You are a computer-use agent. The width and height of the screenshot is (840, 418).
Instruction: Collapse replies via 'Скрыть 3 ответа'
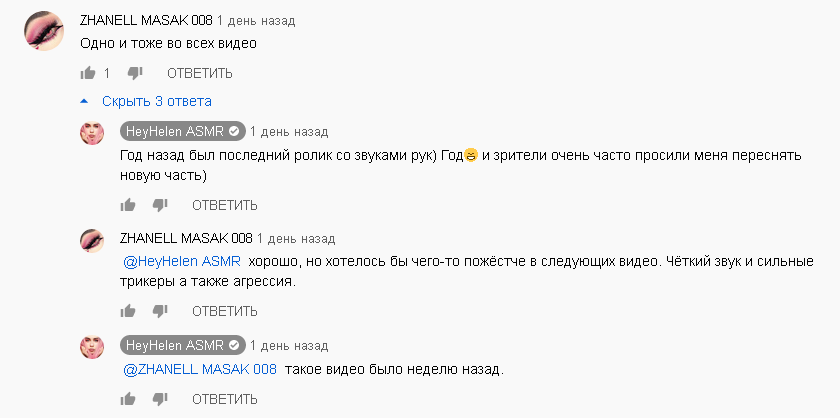[x=146, y=101]
